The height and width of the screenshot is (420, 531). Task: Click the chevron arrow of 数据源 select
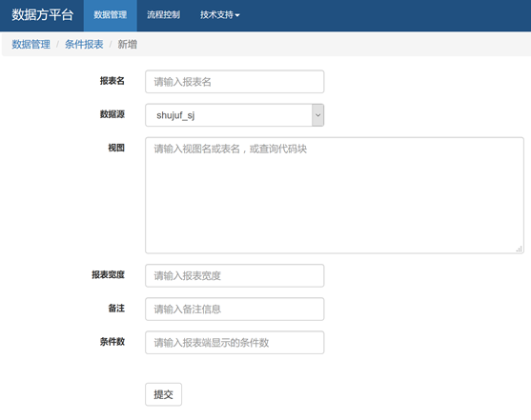[x=317, y=115]
